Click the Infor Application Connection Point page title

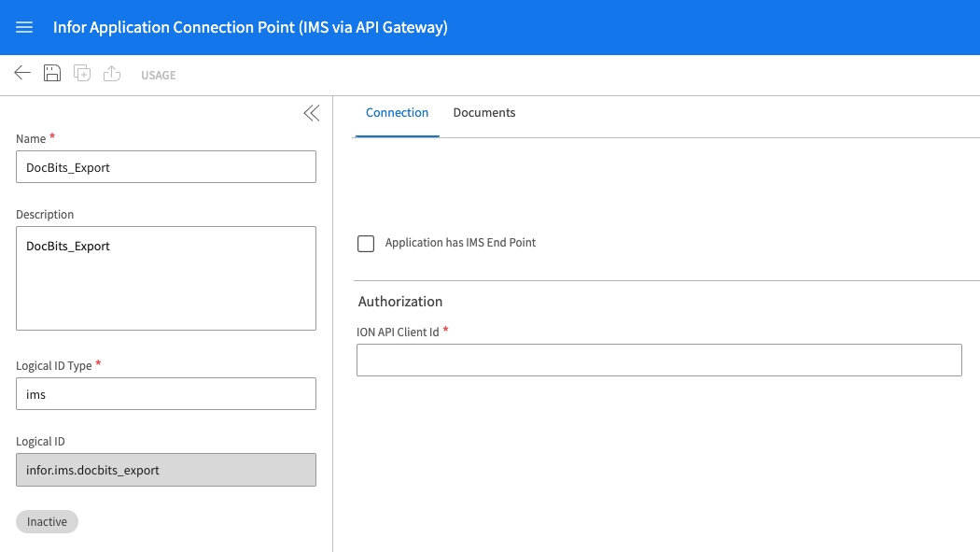click(250, 27)
